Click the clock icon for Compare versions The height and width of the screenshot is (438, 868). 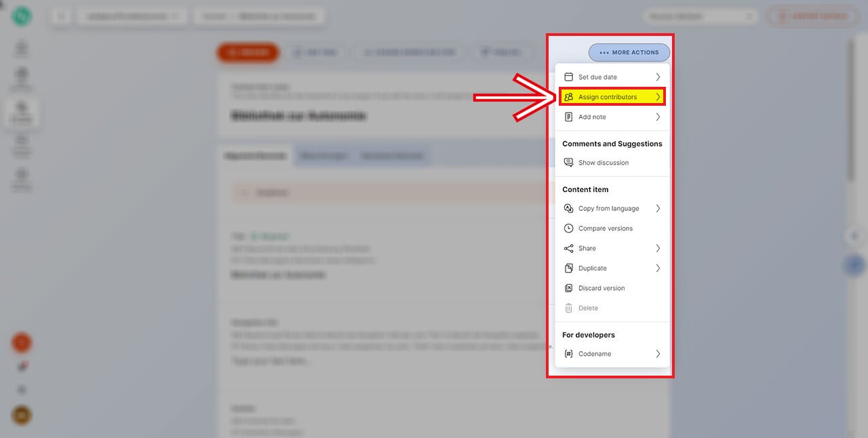coord(568,228)
